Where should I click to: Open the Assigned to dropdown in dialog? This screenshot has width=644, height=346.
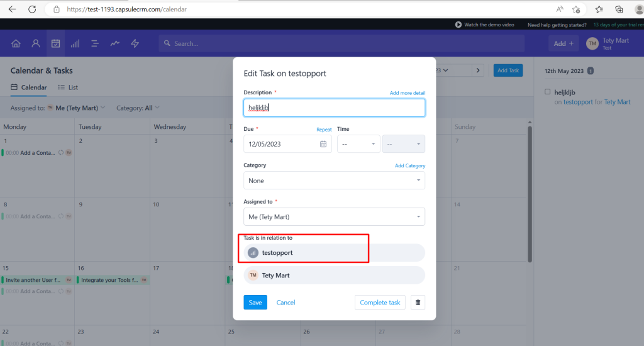click(335, 216)
